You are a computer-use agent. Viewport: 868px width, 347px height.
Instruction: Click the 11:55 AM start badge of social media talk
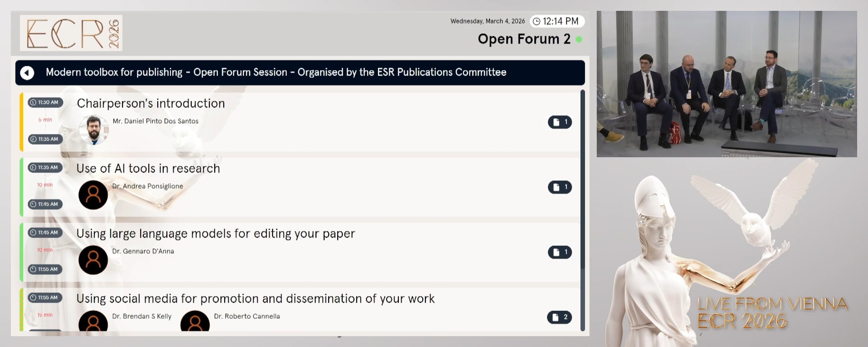click(45, 298)
